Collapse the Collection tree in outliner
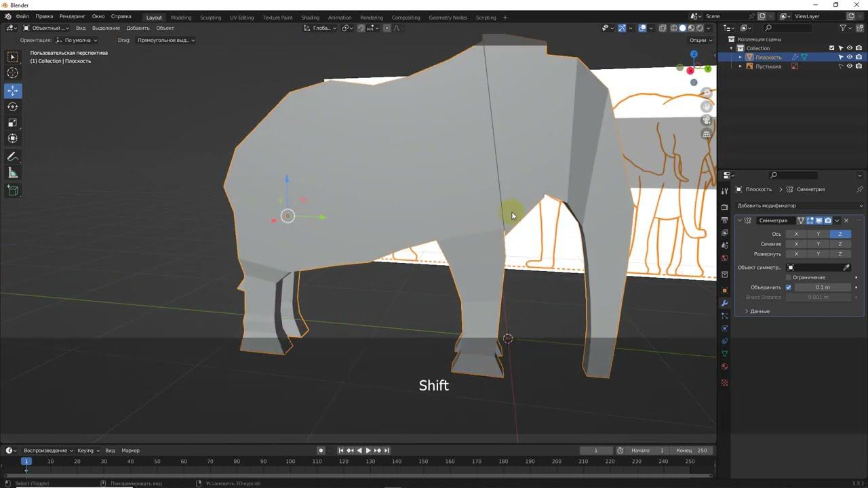868x488 pixels. coord(732,48)
